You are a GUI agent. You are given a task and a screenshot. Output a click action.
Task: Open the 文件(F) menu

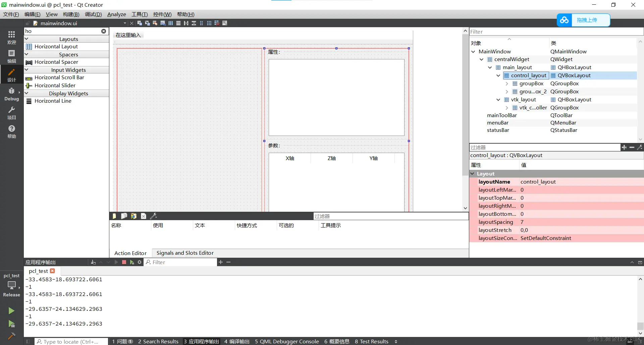click(x=11, y=14)
